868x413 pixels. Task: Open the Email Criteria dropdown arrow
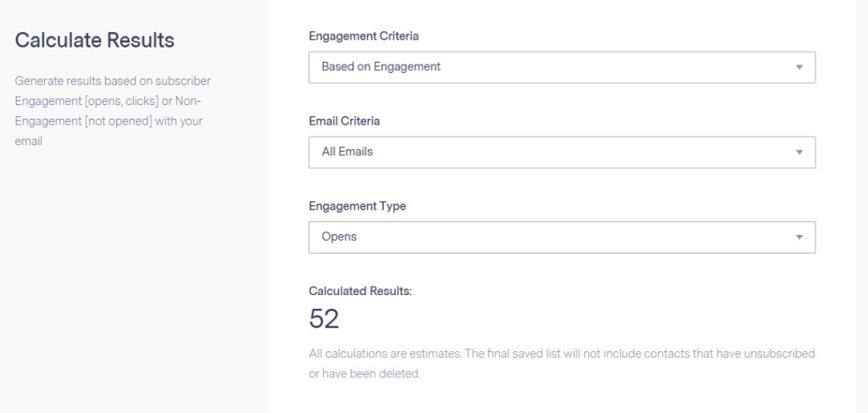tap(798, 153)
